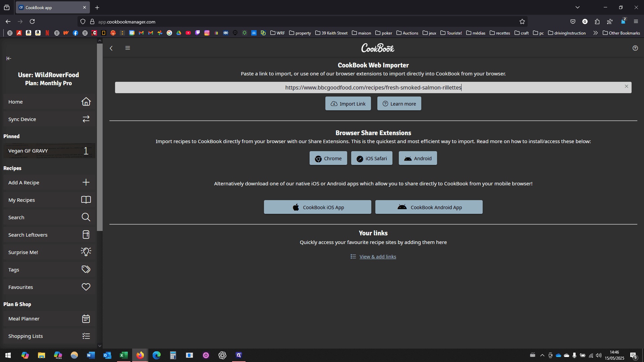Click the Import Link button
The width and height of the screenshot is (644, 362).
(x=348, y=104)
